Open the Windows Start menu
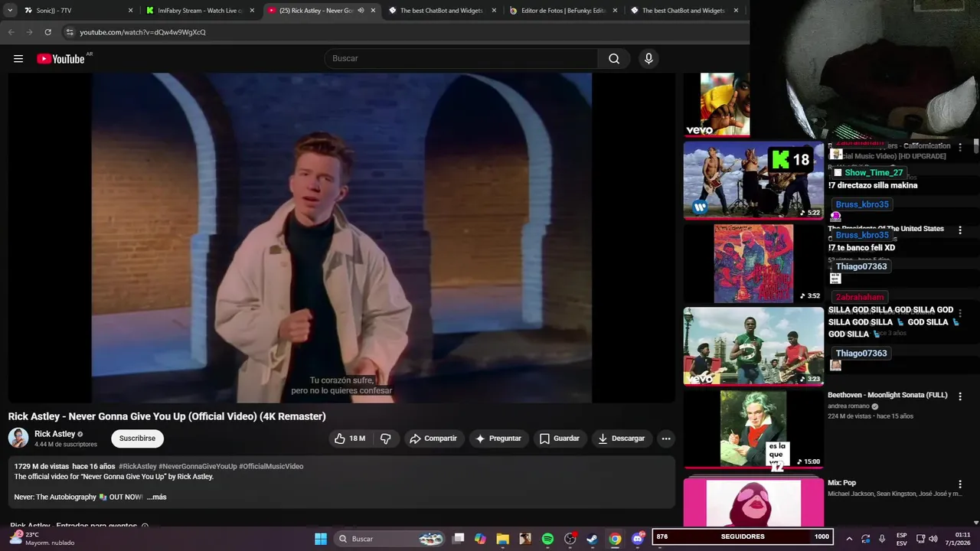The image size is (980, 551). point(321,539)
